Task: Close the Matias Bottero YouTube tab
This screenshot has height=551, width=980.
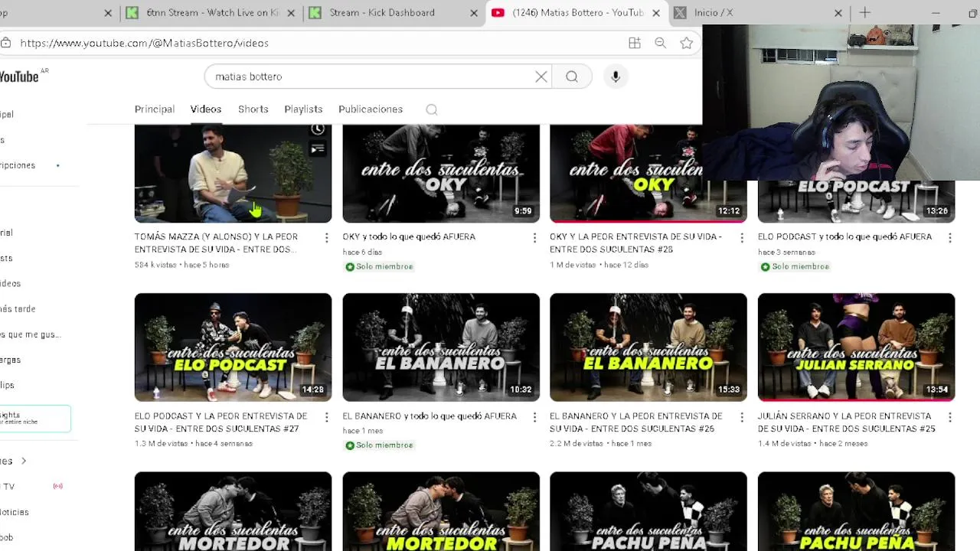Action: coord(657,13)
